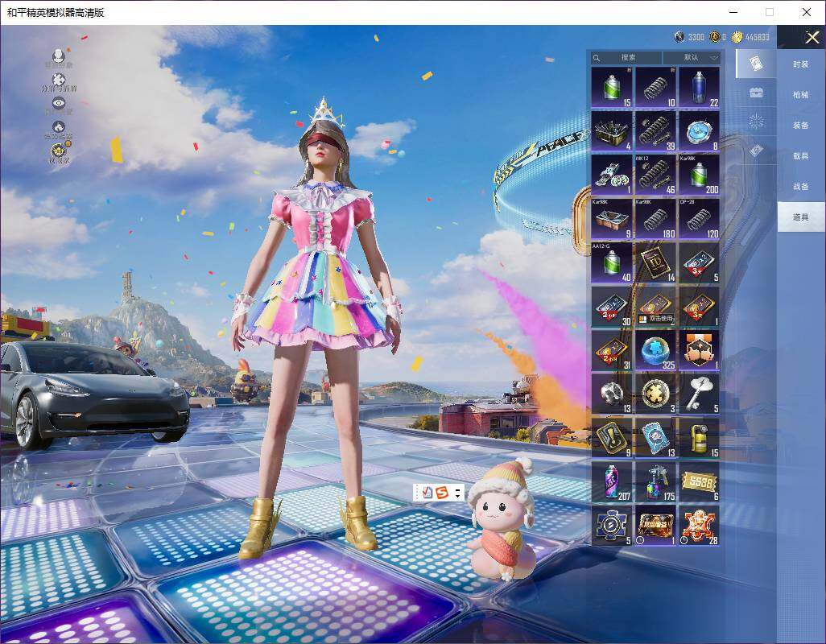Click the 搜索 search field

626,57
